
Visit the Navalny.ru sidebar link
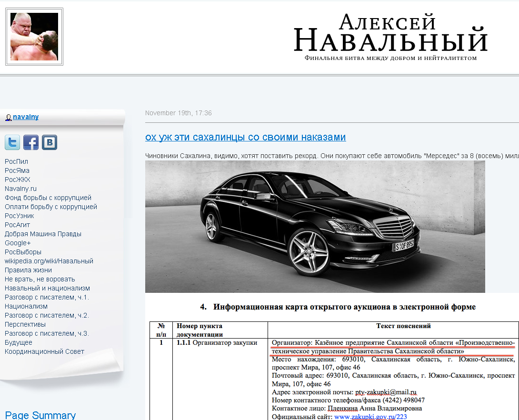[20, 189]
